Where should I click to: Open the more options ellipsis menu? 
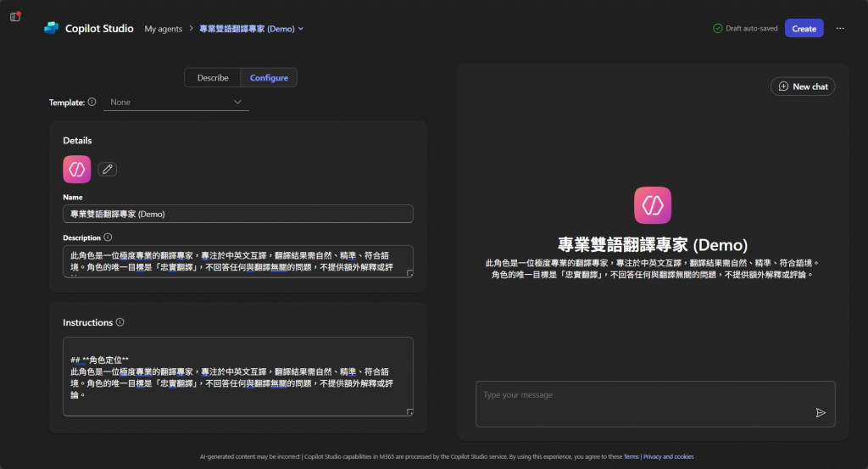click(840, 28)
